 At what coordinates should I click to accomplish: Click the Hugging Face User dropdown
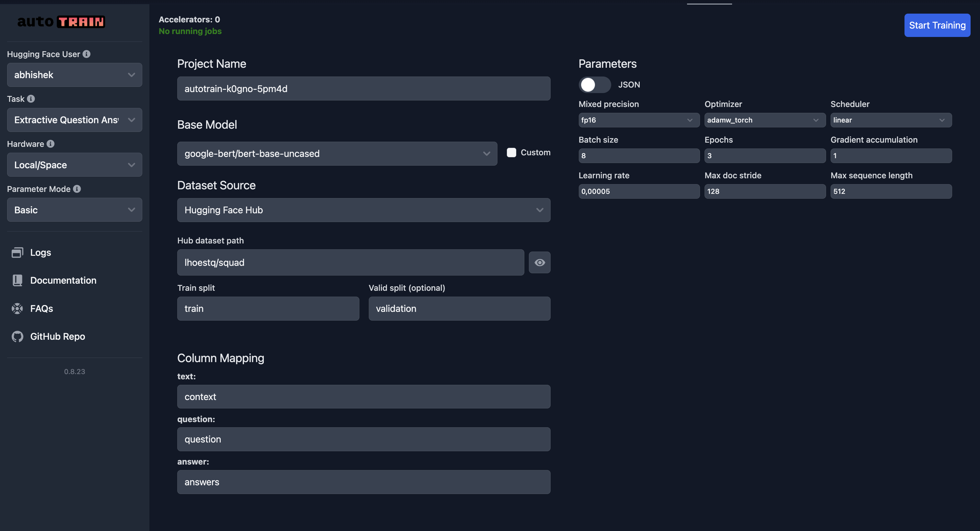(x=75, y=75)
